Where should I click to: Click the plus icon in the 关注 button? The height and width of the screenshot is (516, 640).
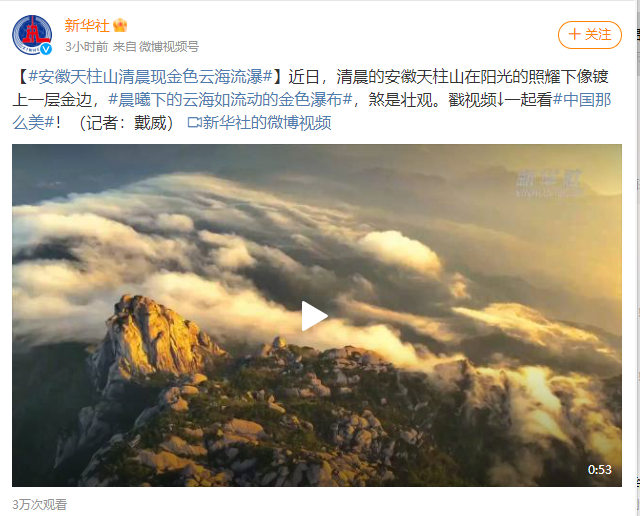point(574,34)
